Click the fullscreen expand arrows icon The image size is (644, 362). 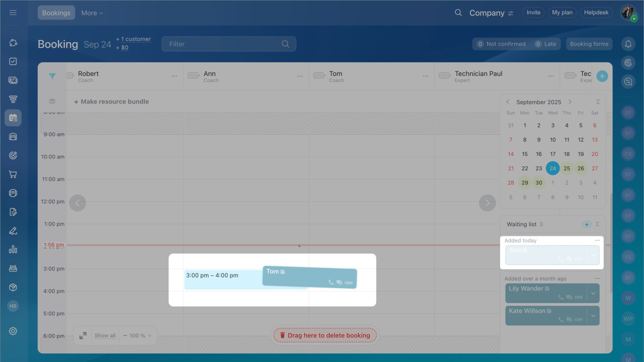pyautogui.click(x=83, y=335)
